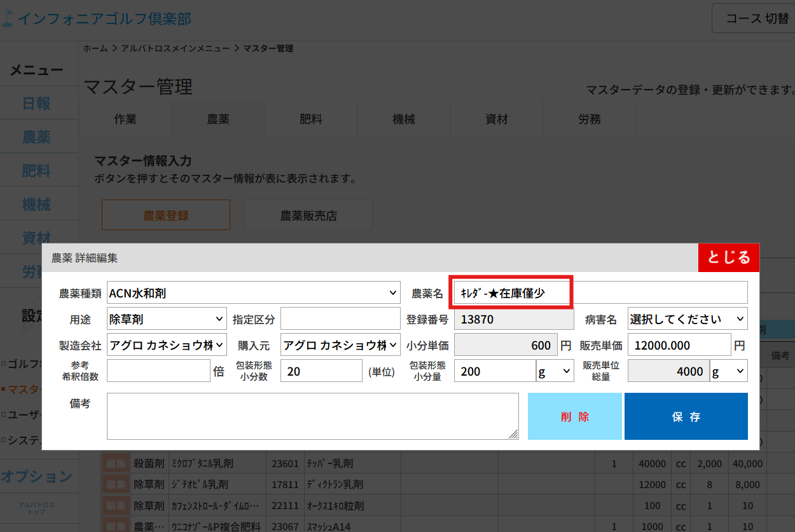Close the dialog with とじる button
795x532 pixels.
(728, 257)
